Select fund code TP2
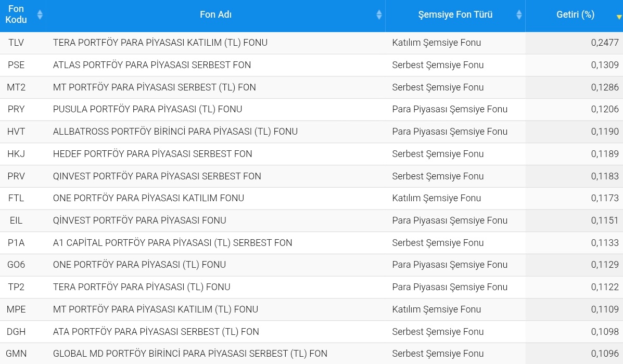The image size is (623, 364). pyautogui.click(x=16, y=287)
